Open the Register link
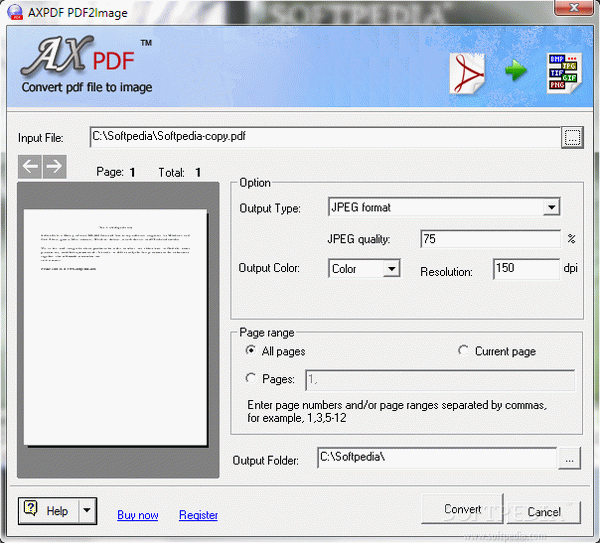The image size is (600, 543). (x=198, y=515)
